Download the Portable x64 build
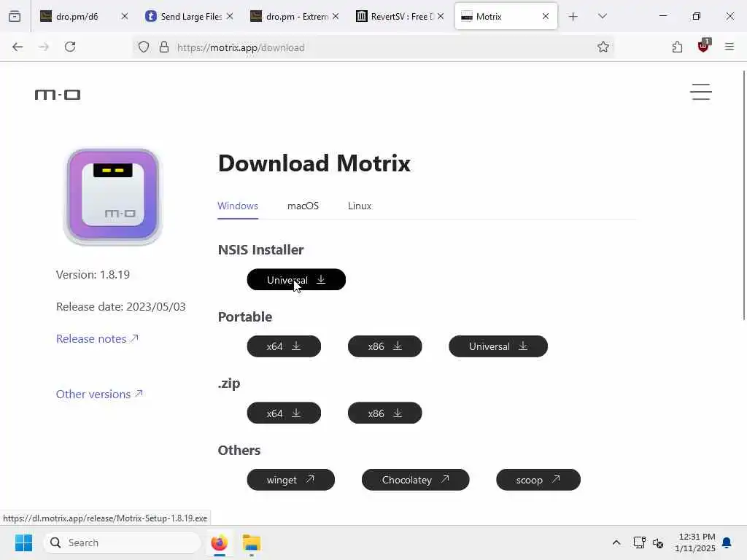Image resolution: width=747 pixels, height=560 pixels. [x=284, y=346]
